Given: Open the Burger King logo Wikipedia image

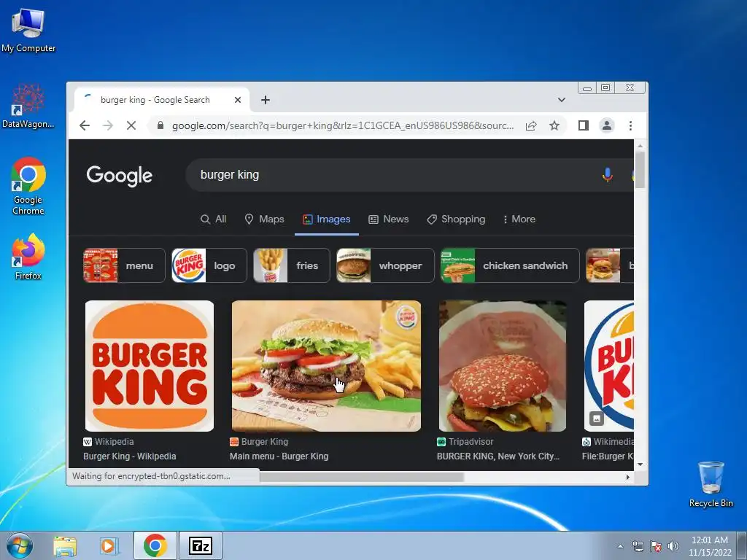Looking at the screenshot, I should [150, 366].
